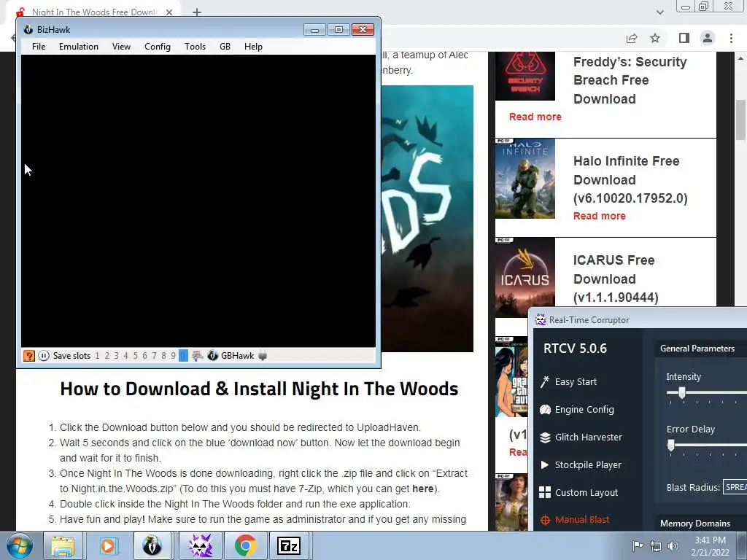Click the Error Delay slider handle in RTCV
747x560 pixels.
[671, 446]
